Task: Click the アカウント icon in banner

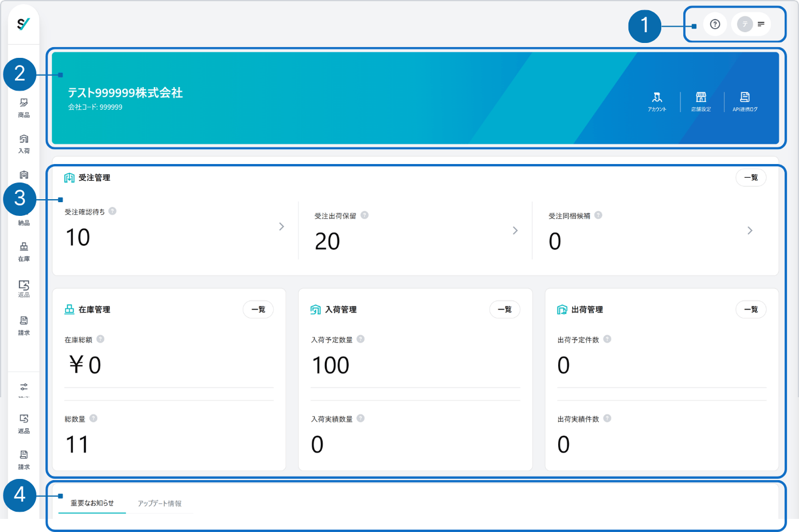Action: coord(657,101)
